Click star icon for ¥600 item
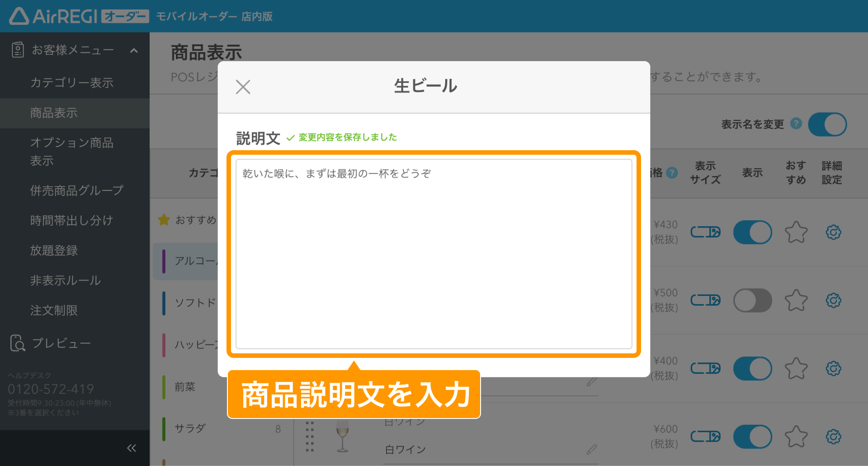 [796, 437]
